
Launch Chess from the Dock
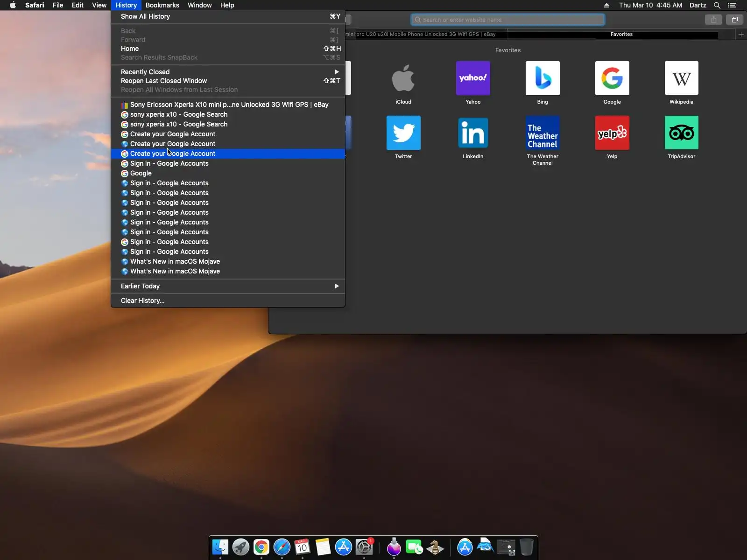(x=435, y=547)
